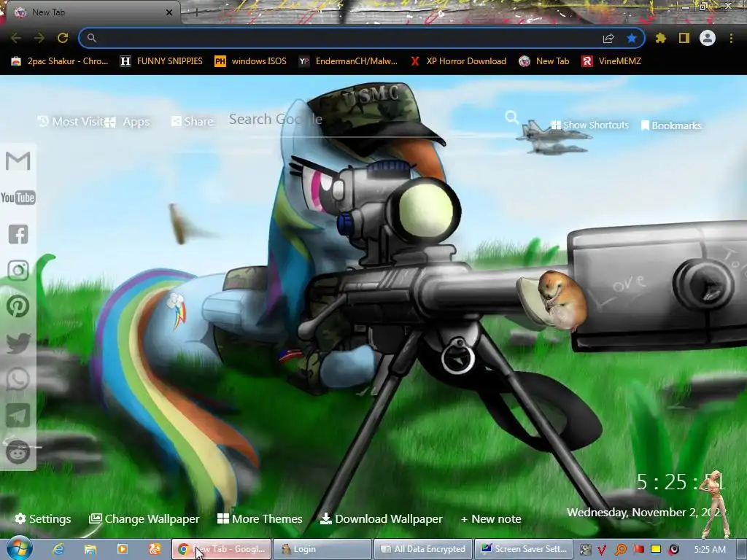Open 2pac Shakur bookmark
747x560 pixels.
click(60, 61)
